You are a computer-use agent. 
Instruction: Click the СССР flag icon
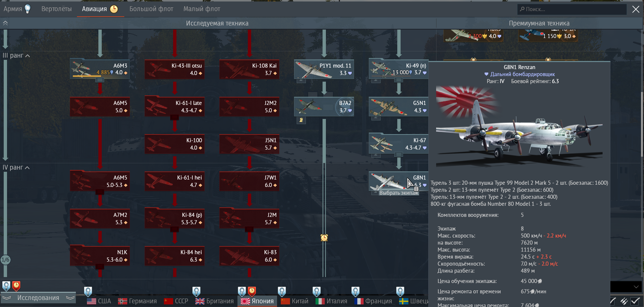point(168,301)
